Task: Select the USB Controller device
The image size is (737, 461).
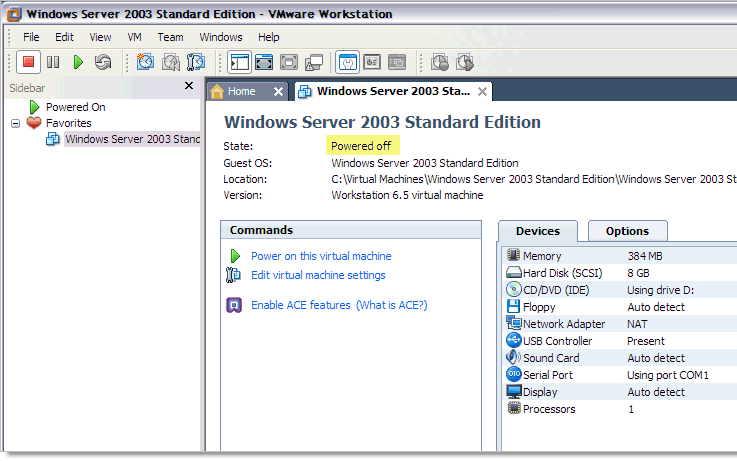Action: coord(619,341)
